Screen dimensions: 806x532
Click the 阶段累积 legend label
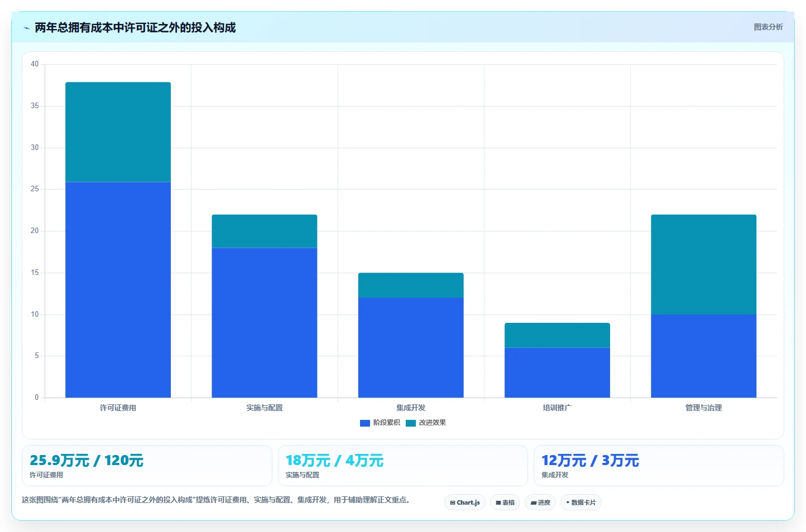tap(387, 423)
